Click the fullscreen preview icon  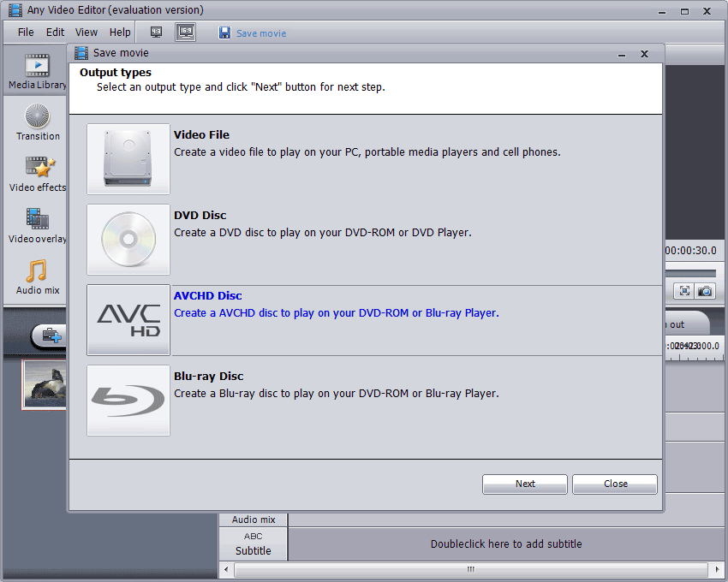pos(684,291)
